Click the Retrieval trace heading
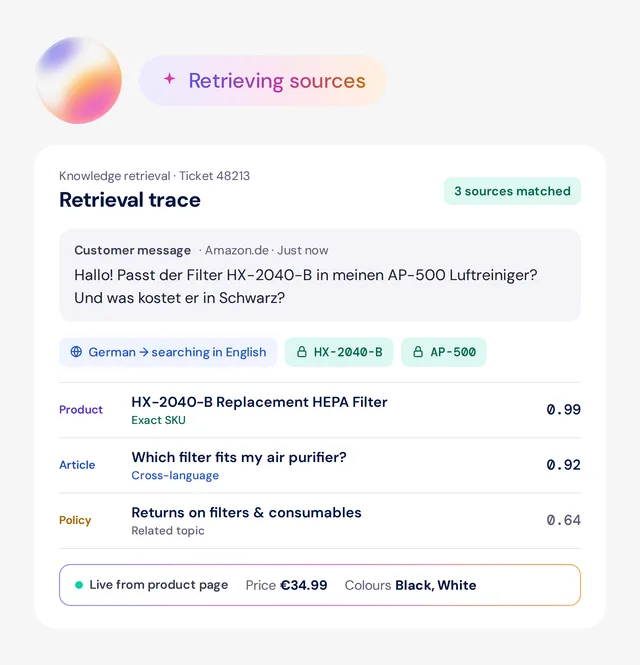The image size is (640, 665). (x=130, y=200)
